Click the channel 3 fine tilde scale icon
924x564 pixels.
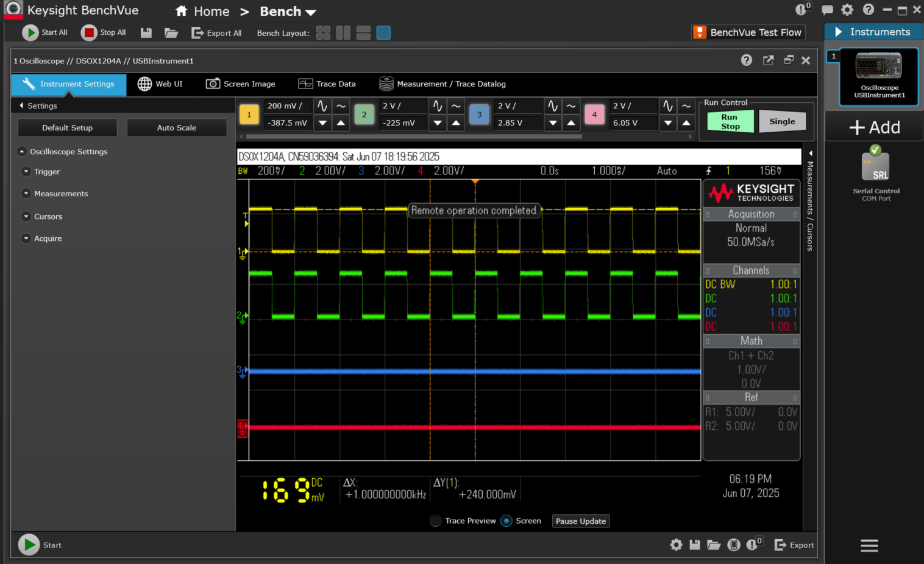[571, 106]
